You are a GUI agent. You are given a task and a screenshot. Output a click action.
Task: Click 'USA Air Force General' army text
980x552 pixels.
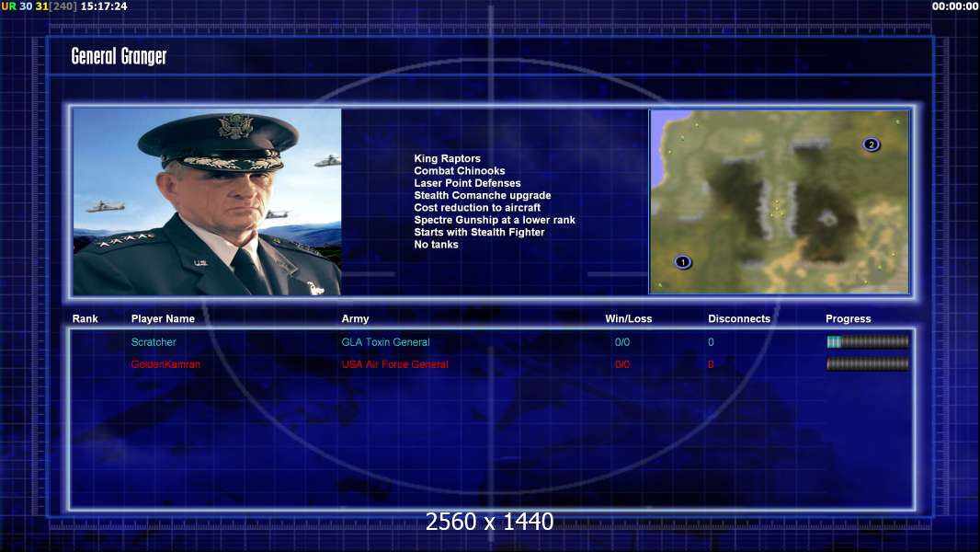pos(395,364)
